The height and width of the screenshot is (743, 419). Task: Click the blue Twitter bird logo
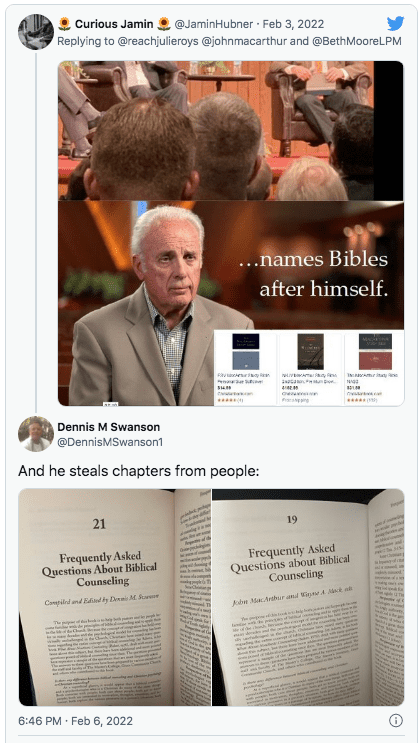[395, 24]
